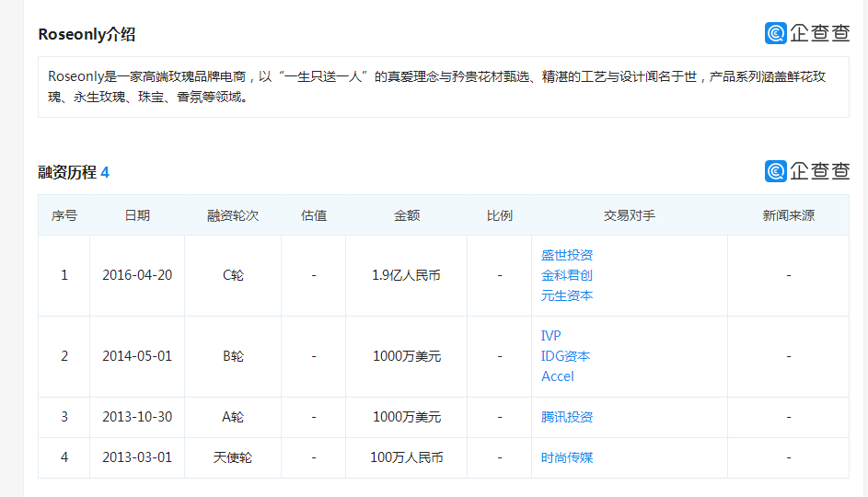Open the IVP investor link
The width and height of the screenshot is (868, 497).
pos(550,336)
